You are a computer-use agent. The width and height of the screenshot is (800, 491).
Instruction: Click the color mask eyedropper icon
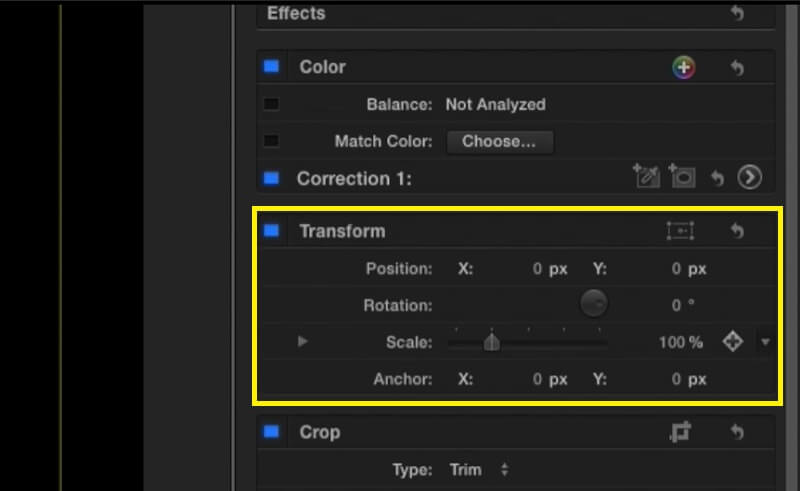[646, 177]
